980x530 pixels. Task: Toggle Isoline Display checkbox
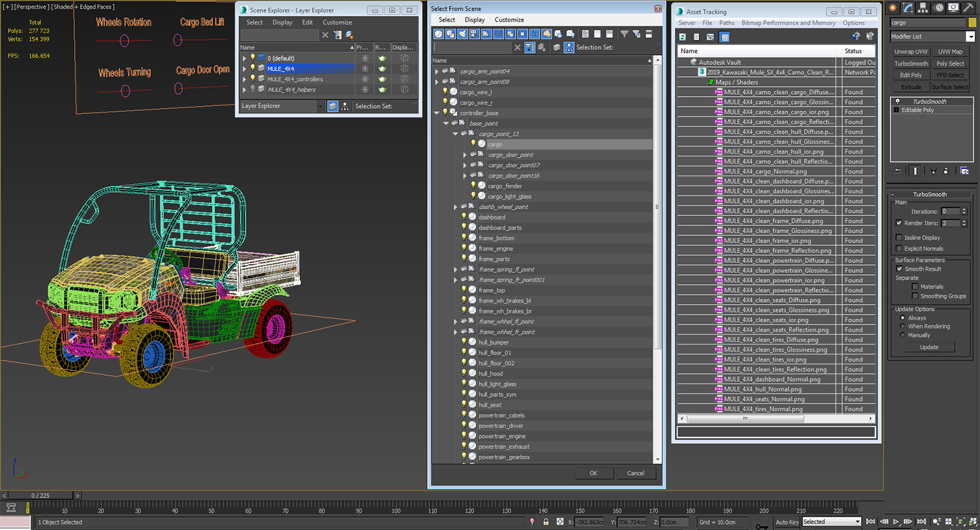coord(899,237)
